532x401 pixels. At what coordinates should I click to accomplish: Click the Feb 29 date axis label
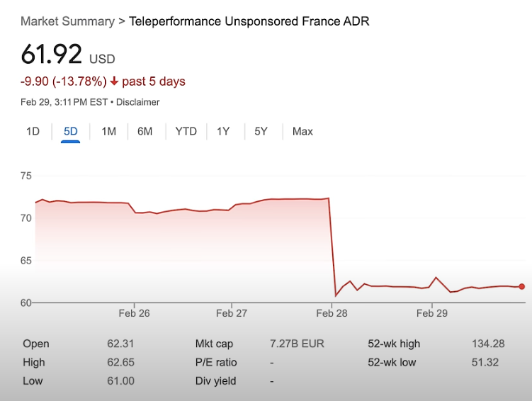tap(431, 313)
